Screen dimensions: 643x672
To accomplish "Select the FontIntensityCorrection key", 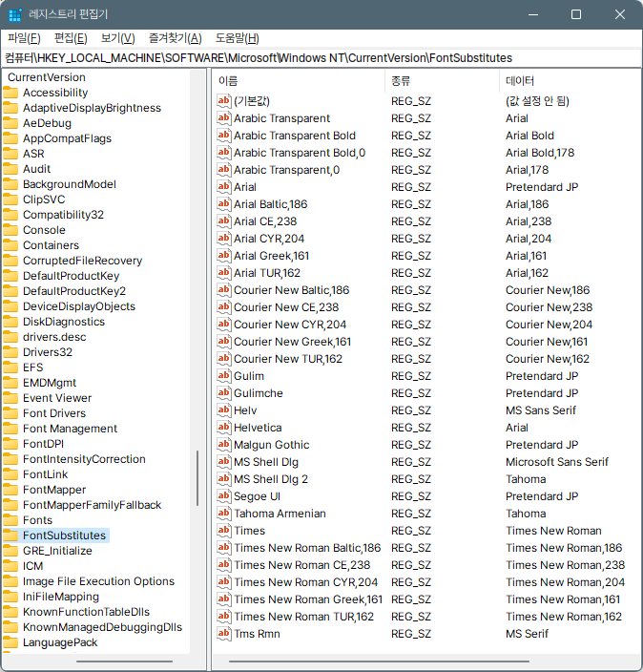I will point(84,459).
